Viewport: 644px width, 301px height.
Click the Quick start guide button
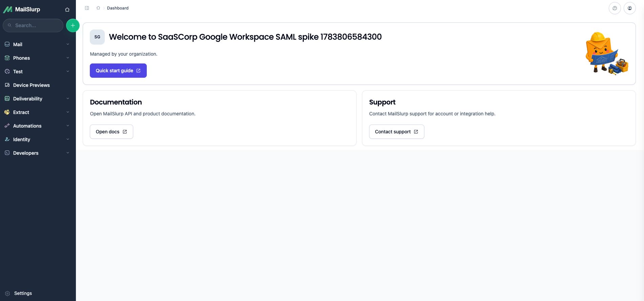(x=118, y=71)
